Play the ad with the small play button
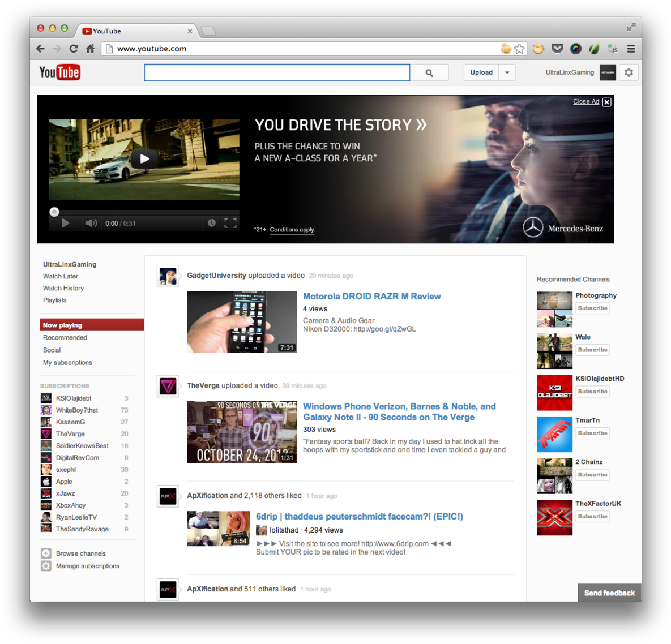 coord(66,223)
